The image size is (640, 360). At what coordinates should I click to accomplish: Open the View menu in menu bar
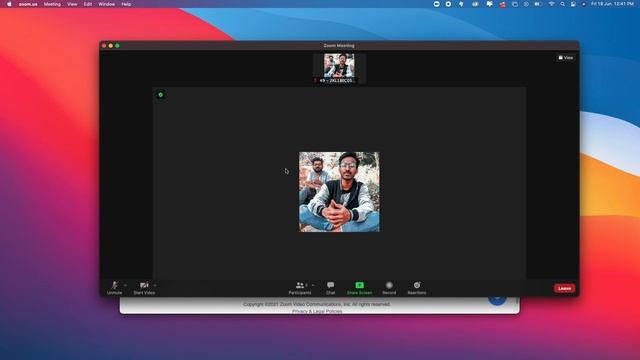click(x=72, y=4)
